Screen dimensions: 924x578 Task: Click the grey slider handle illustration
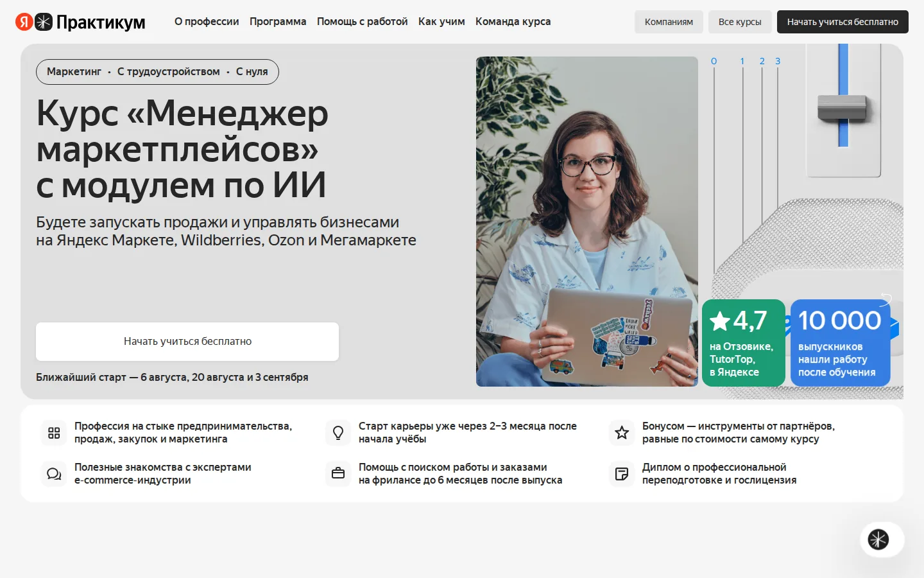pyautogui.click(x=843, y=107)
